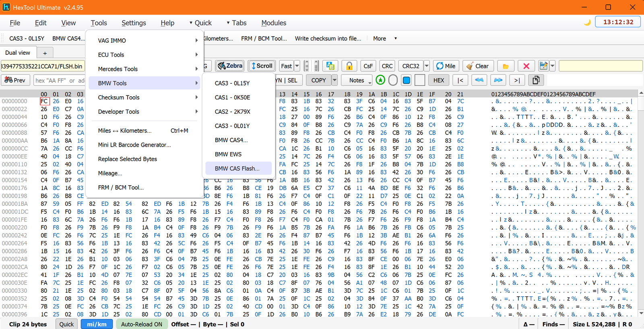
Task: Click the paste clipboard icon
Action: [x=536, y=80]
